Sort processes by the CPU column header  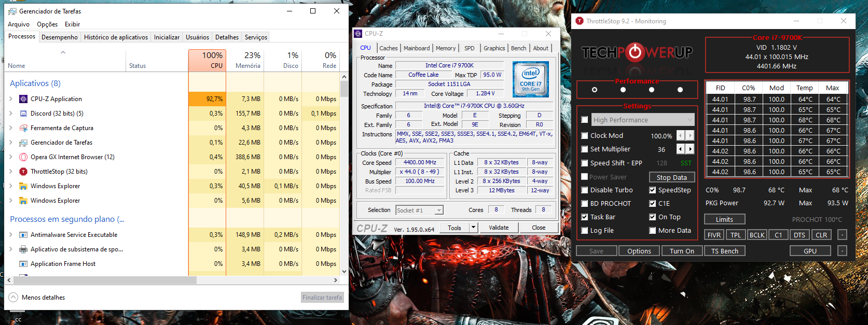pos(207,60)
